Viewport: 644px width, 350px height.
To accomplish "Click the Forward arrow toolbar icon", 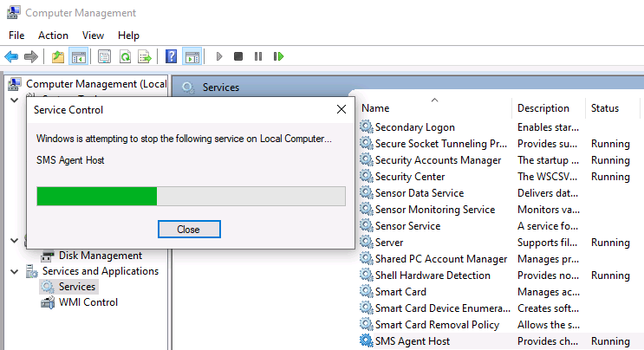I will coord(31,56).
